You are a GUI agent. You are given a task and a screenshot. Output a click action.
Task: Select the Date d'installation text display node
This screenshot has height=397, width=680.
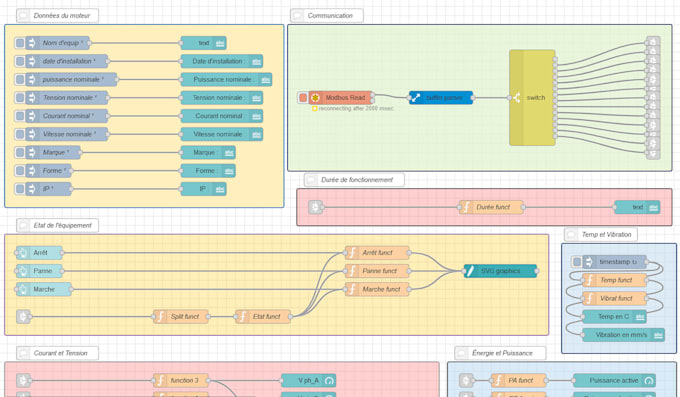coord(222,61)
